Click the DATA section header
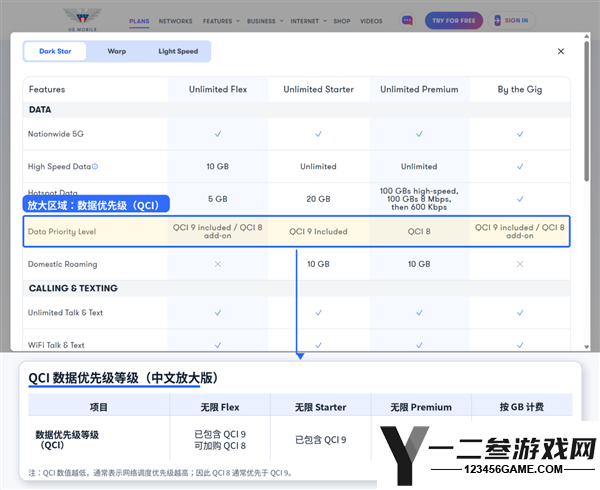This screenshot has height=490, width=600. 40,110
